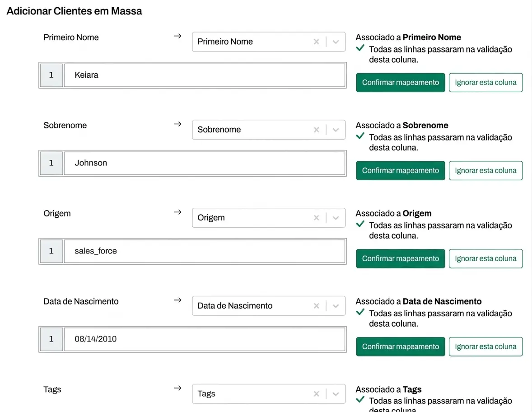Expand the Tags dropdown chevron

click(336, 394)
